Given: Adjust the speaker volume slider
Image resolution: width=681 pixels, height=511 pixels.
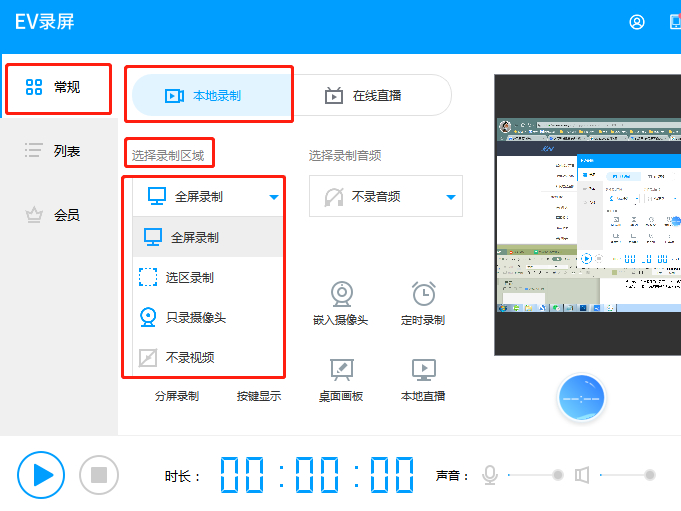Looking at the screenshot, I should coord(628,475).
